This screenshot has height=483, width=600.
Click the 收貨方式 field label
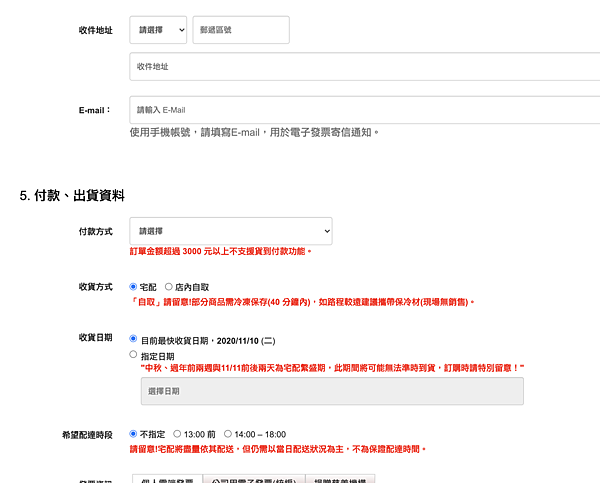(x=96, y=287)
